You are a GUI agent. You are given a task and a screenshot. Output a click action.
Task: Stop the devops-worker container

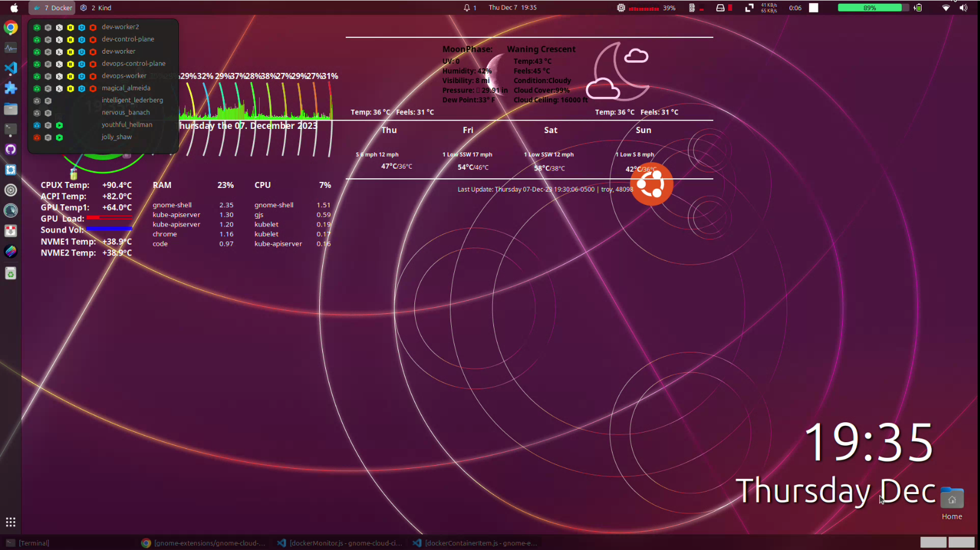pos(93,76)
